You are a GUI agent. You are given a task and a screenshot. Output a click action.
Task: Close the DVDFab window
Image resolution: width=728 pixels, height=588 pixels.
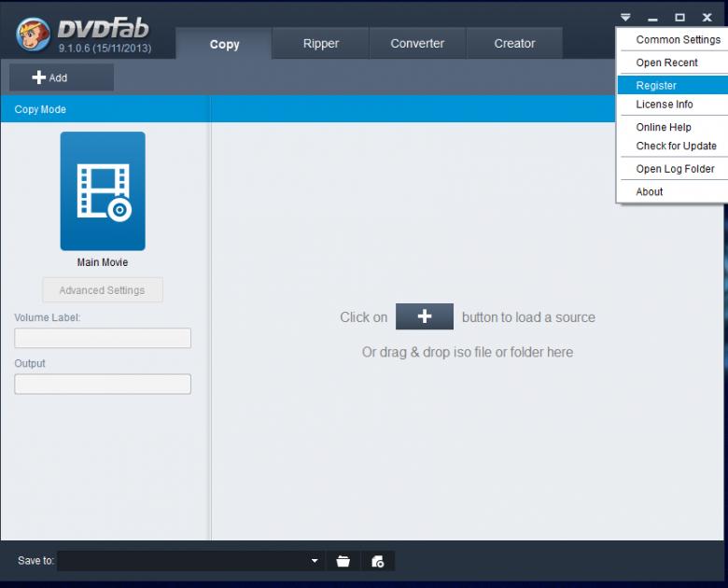point(707,18)
